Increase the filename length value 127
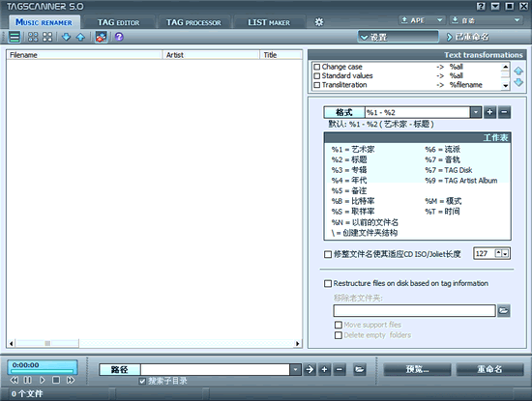 point(498,253)
